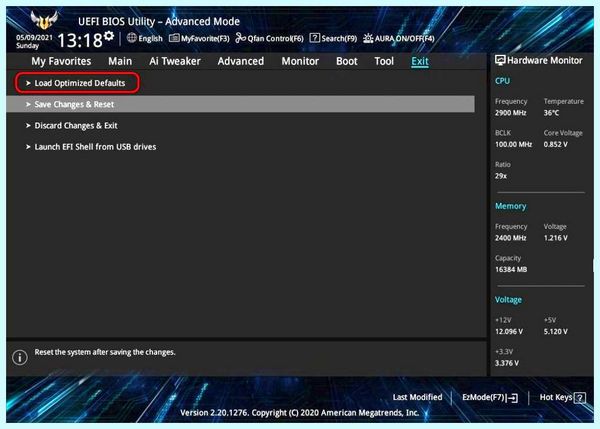Open the Tool tab

click(x=384, y=61)
